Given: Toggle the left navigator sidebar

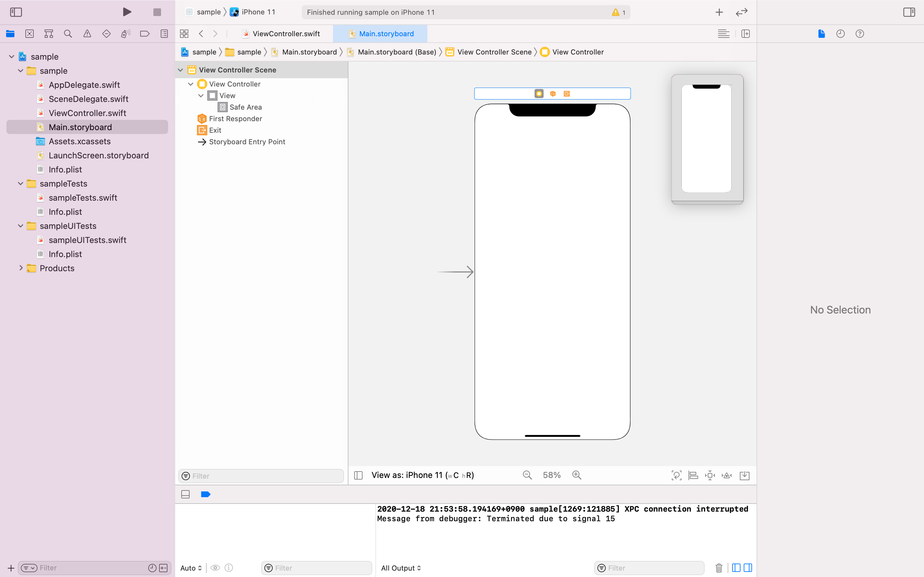Looking at the screenshot, I should click(16, 12).
